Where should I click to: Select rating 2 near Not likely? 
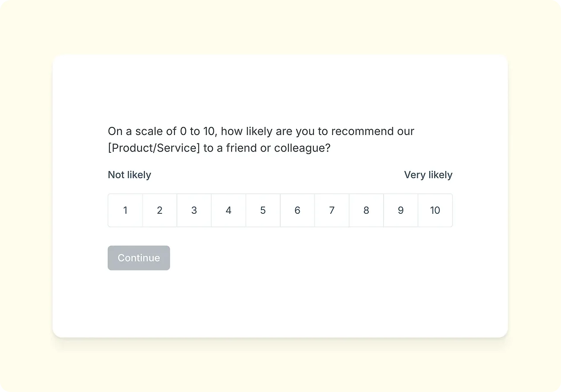(x=159, y=210)
